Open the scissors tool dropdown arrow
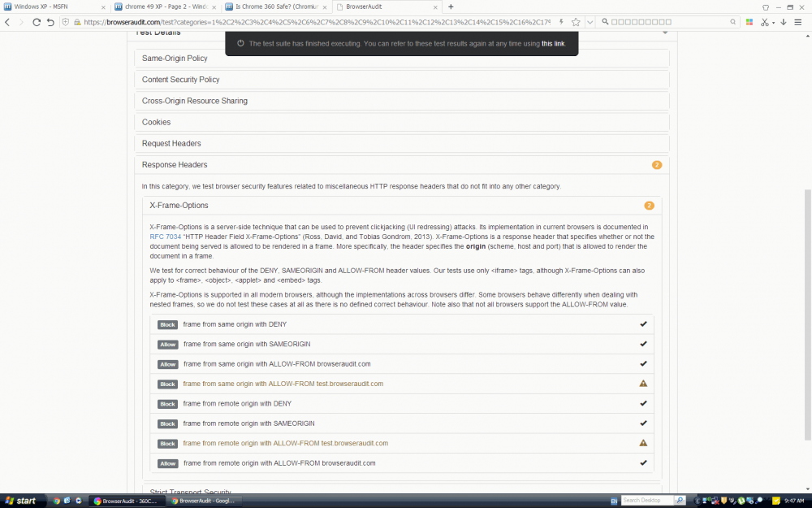The width and height of the screenshot is (812, 508). [773, 23]
